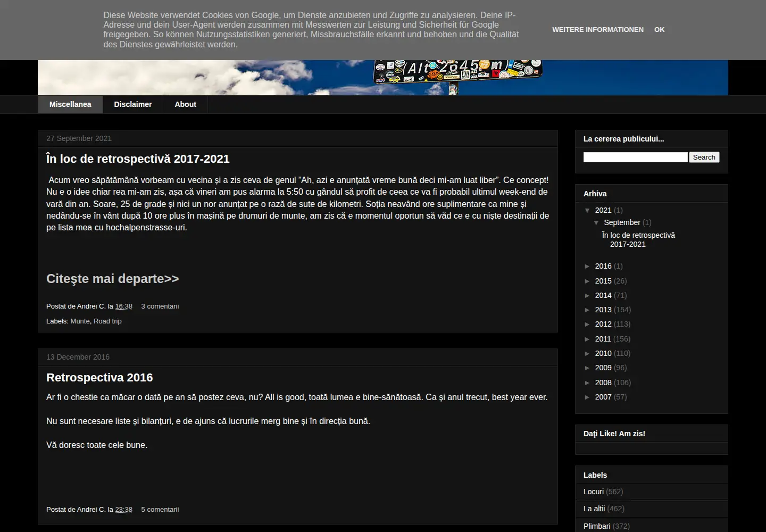Expand the 2016 archive year

pos(587,266)
